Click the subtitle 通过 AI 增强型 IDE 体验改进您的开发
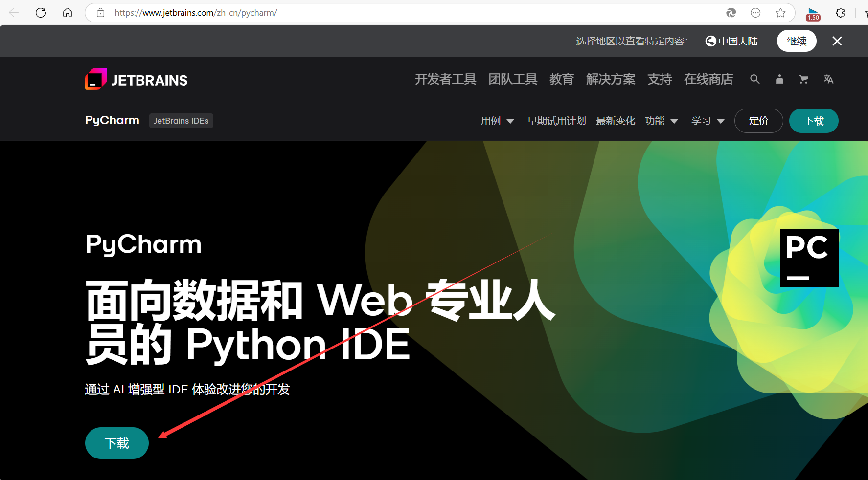The height and width of the screenshot is (480, 868). [187, 389]
